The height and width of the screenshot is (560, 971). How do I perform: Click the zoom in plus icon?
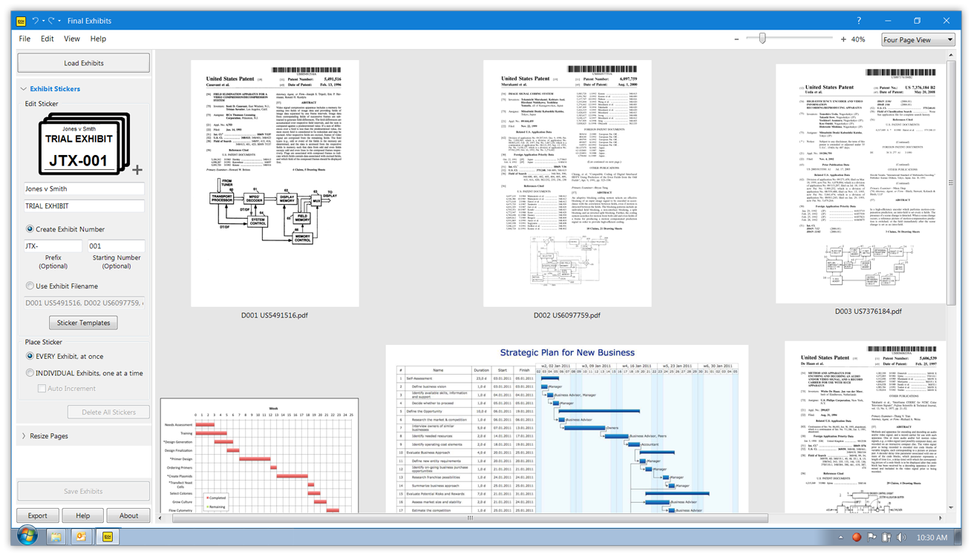click(843, 39)
